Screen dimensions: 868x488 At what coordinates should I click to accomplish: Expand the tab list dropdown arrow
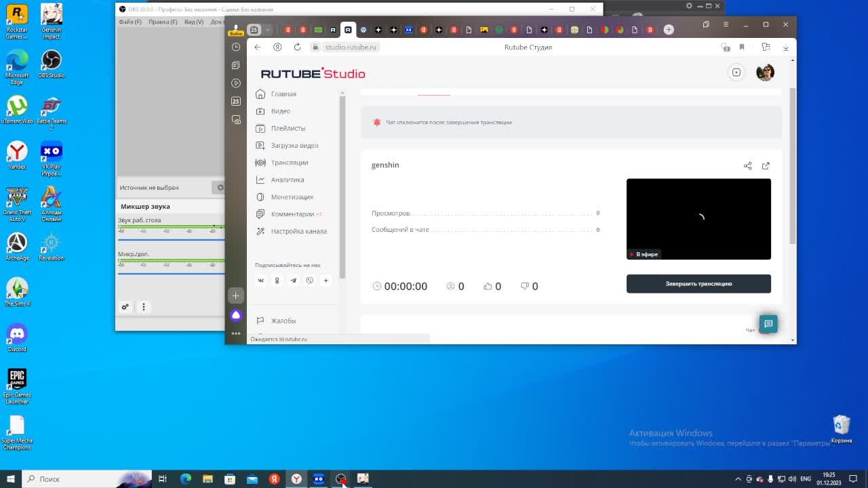[268, 30]
